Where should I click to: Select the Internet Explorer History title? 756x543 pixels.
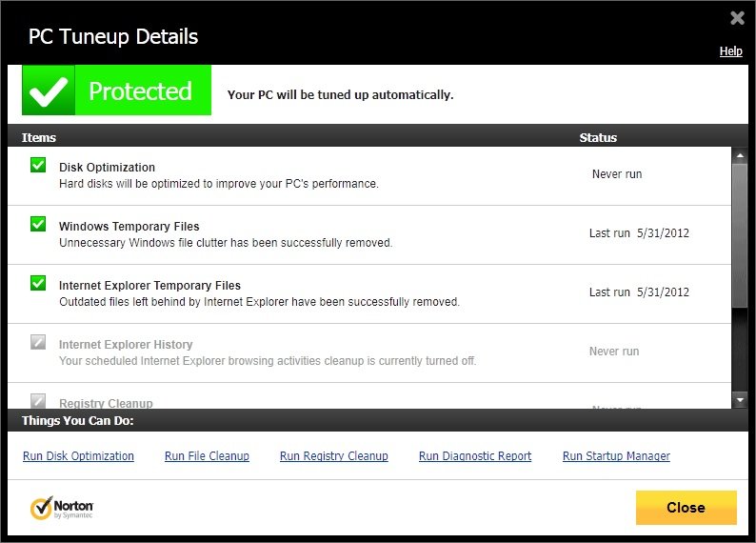point(126,344)
